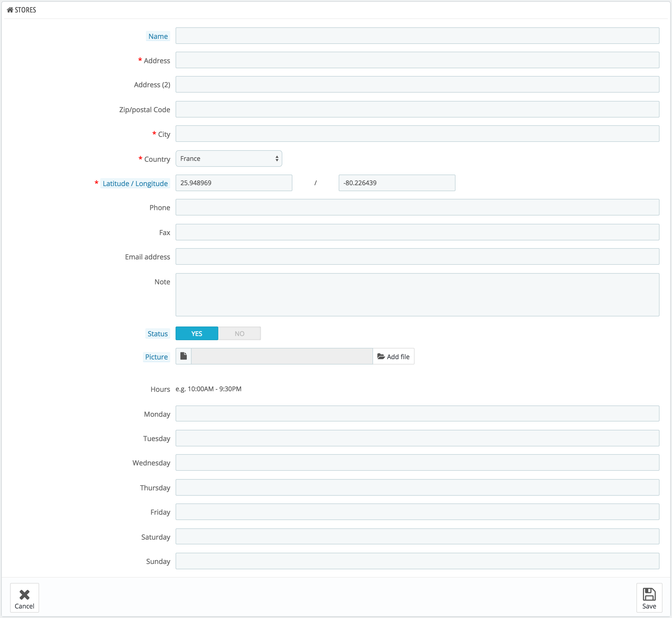
Task: Click into the Note text area
Action: point(417,295)
